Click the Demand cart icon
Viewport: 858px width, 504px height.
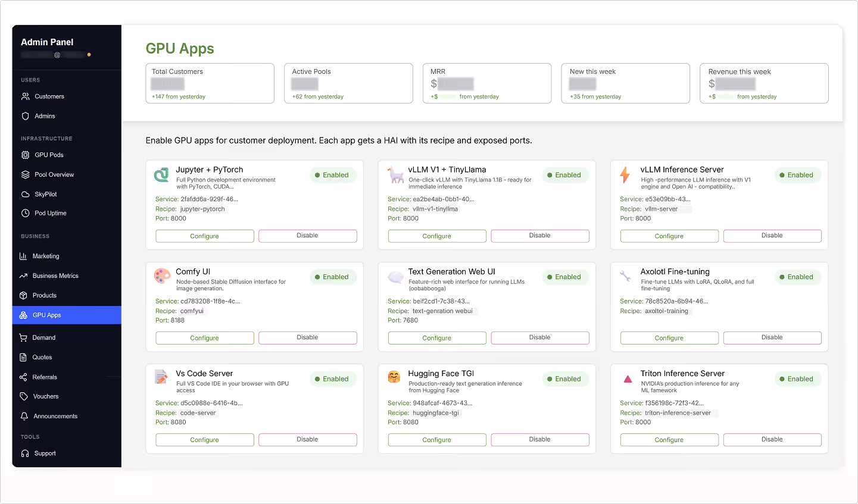click(23, 337)
